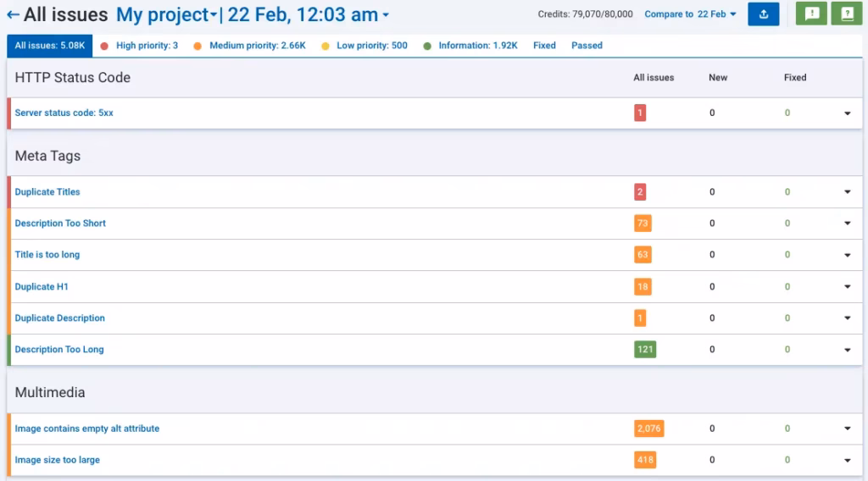This screenshot has width=868, height=481.
Task: Open the My project dropdown
Action: 166,15
